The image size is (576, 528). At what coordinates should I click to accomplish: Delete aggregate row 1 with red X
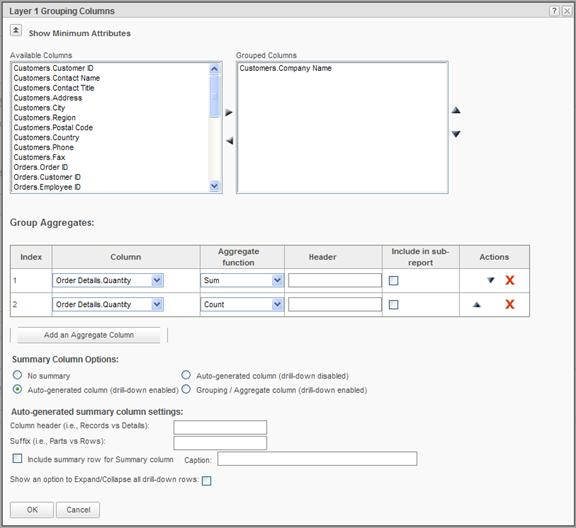point(510,280)
